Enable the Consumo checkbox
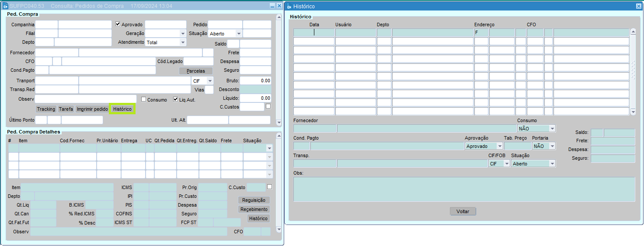Screen dimensions: 644x246 point(144,99)
